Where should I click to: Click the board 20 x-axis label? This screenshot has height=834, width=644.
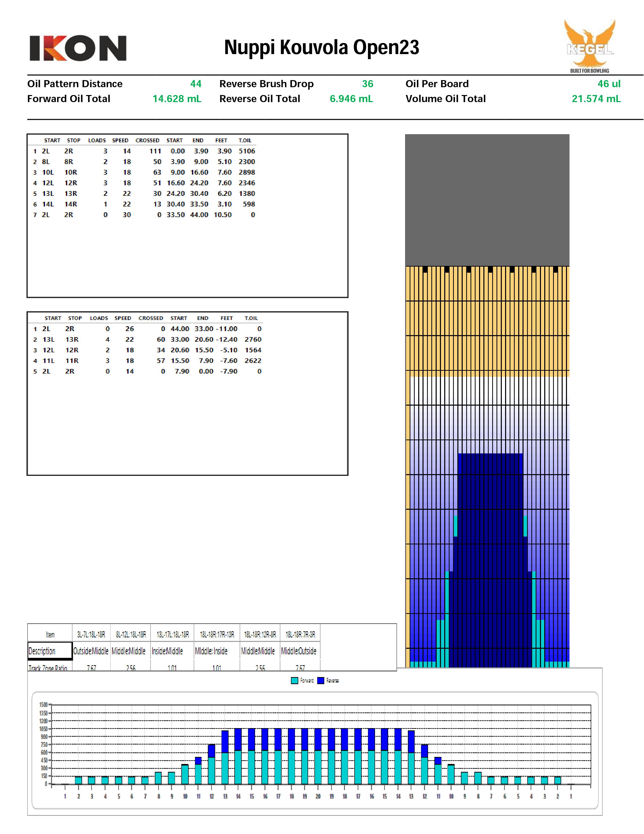tap(318, 797)
